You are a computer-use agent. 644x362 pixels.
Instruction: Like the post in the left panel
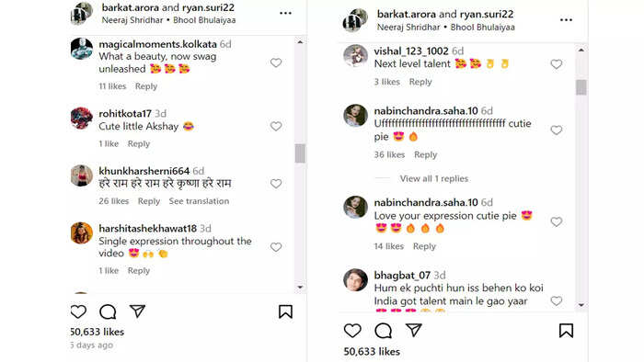[x=78, y=312]
